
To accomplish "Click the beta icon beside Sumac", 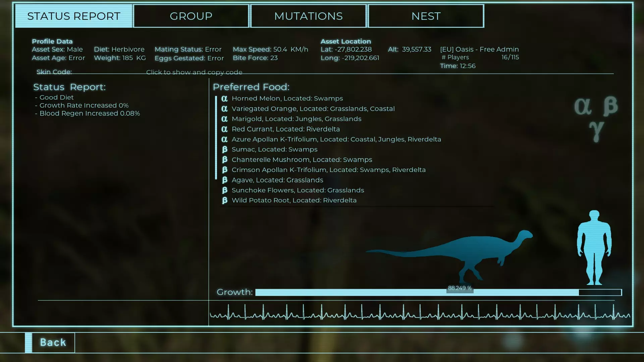I will coord(224,149).
